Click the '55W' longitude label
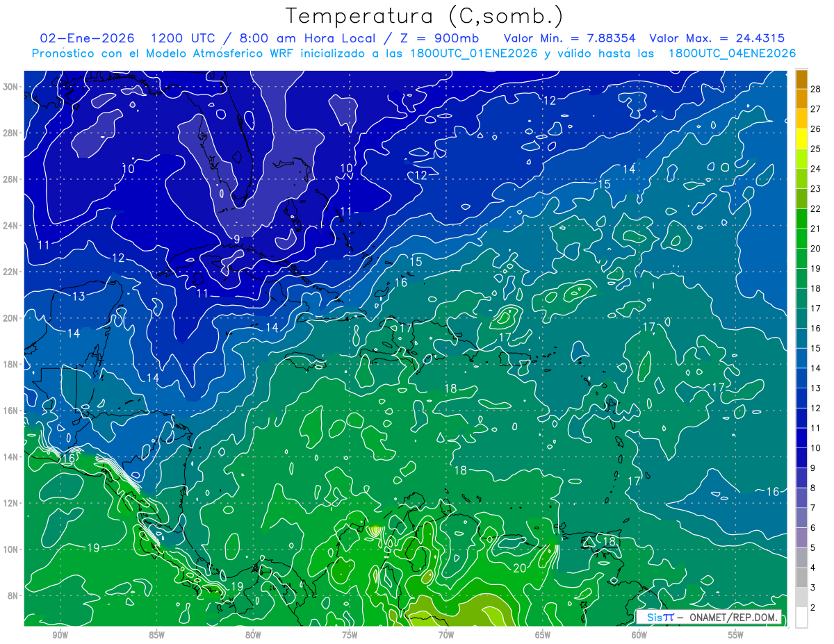834x644 pixels. coord(736,635)
